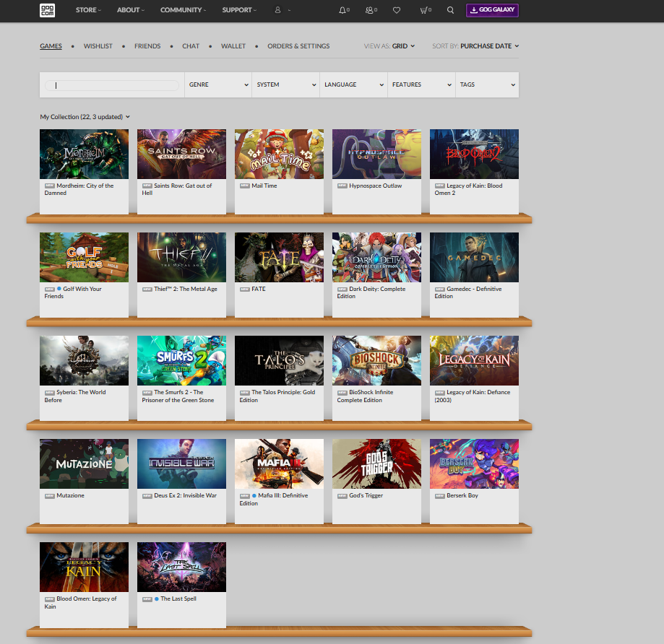Click the blue update dot on The Last Spell
Screen dimensions: 664x644
pos(157,599)
